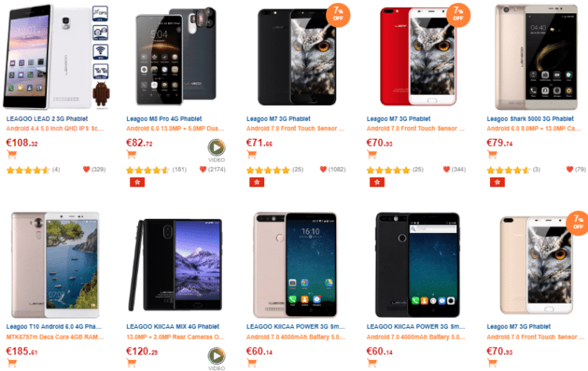
Task: Click the gold Leagoo M7 phone thumbnail
Action: [536, 264]
